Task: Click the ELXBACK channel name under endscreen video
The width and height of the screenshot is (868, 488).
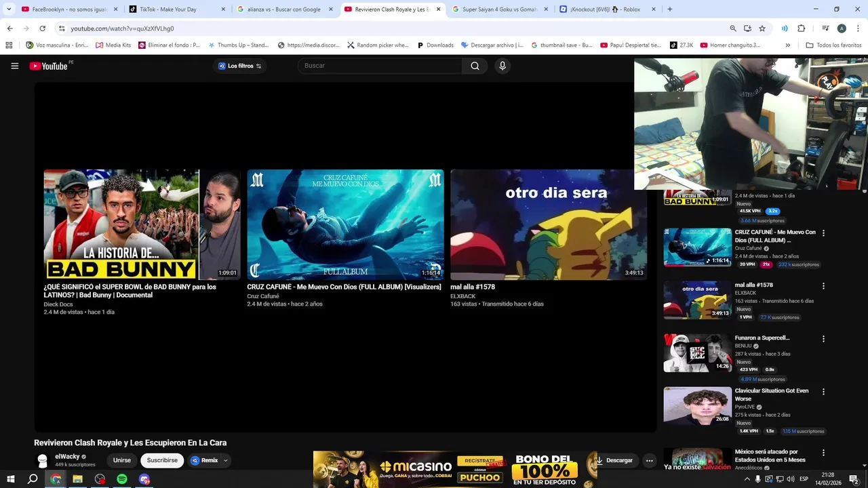Action: point(463,296)
